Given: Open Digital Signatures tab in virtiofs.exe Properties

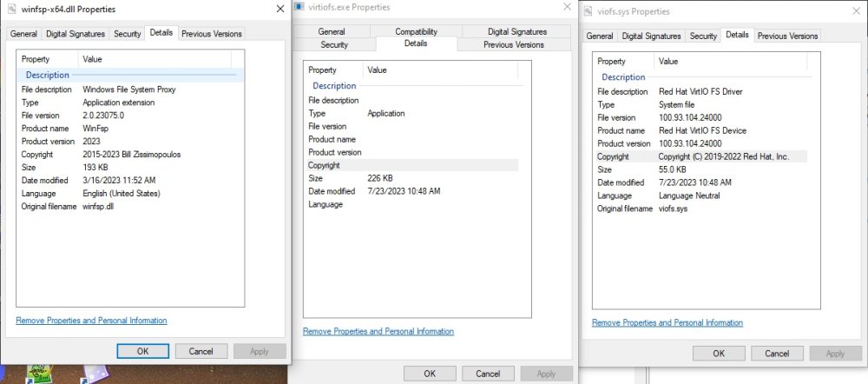Looking at the screenshot, I should [x=517, y=31].
